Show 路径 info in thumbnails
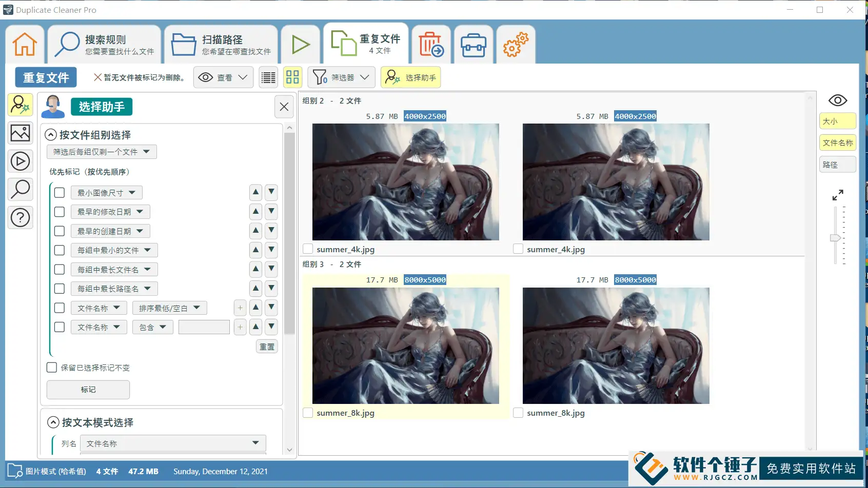The width and height of the screenshot is (868, 488). pyautogui.click(x=838, y=165)
